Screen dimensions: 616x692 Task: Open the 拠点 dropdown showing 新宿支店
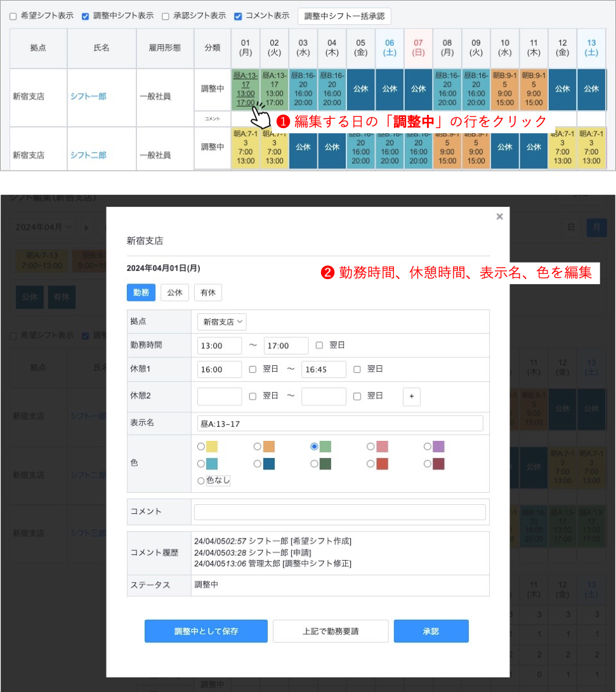coord(221,322)
